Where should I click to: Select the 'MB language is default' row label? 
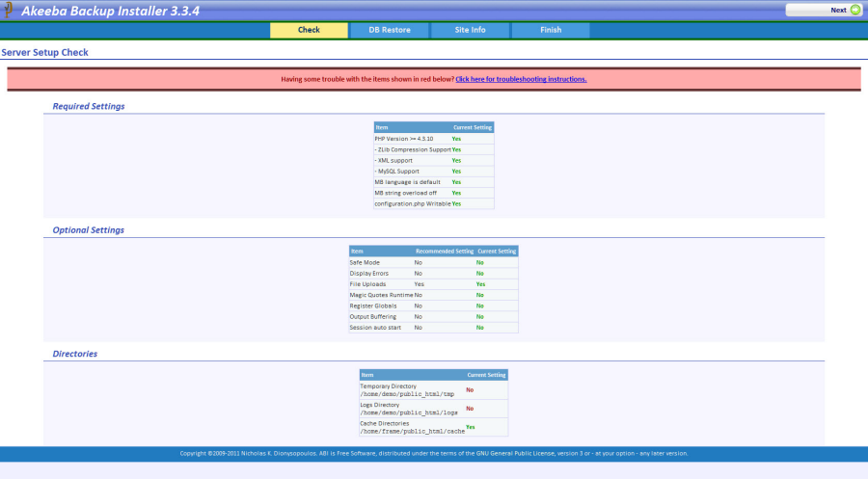click(407, 182)
